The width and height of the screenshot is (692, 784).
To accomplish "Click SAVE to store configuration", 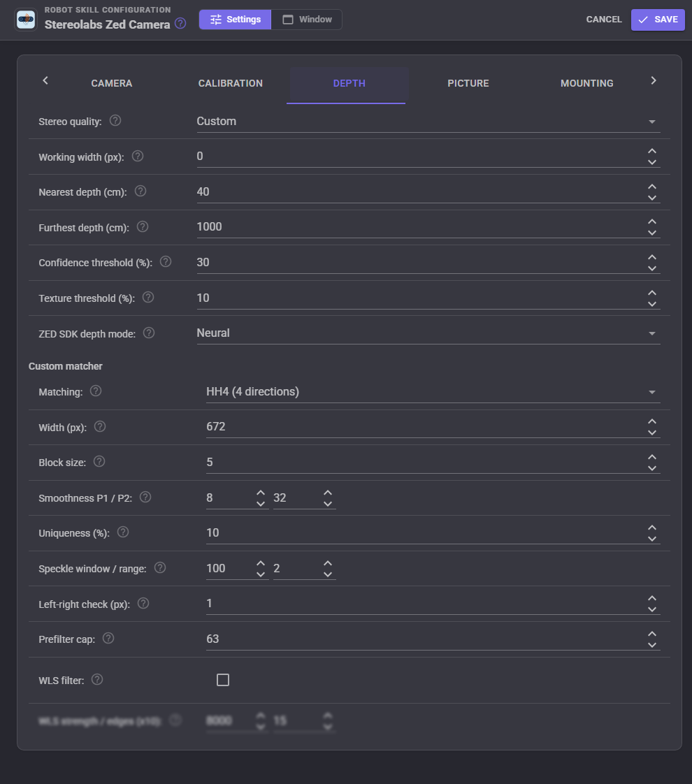I will (x=658, y=20).
